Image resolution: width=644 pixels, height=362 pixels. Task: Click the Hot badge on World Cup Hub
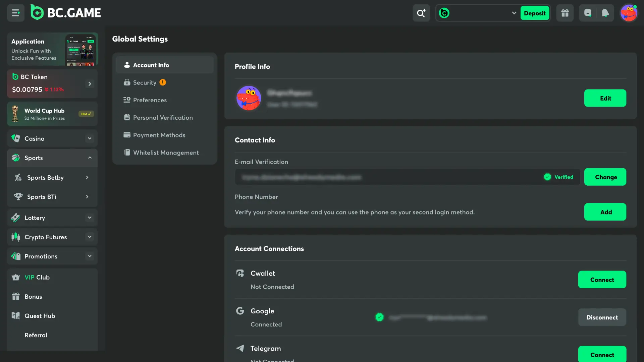click(x=86, y=114)
